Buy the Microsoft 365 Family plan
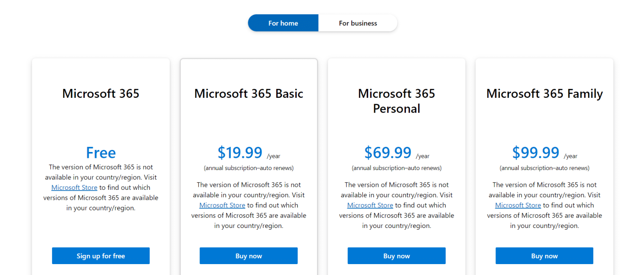Viewport: 644px width, 275px height. 544,256
